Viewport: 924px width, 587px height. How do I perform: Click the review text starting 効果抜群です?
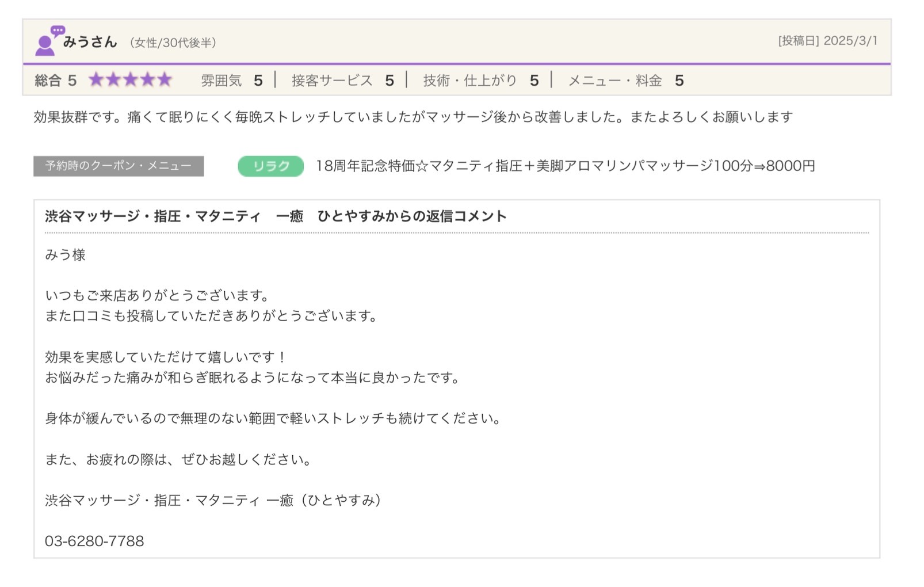413,117
